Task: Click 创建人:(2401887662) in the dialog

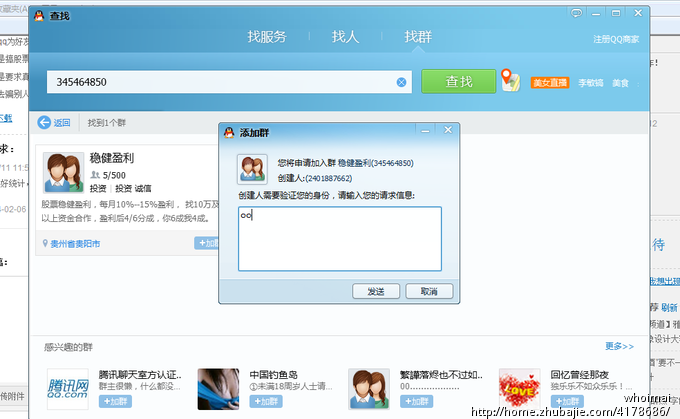Action: (x=315, y=178)
